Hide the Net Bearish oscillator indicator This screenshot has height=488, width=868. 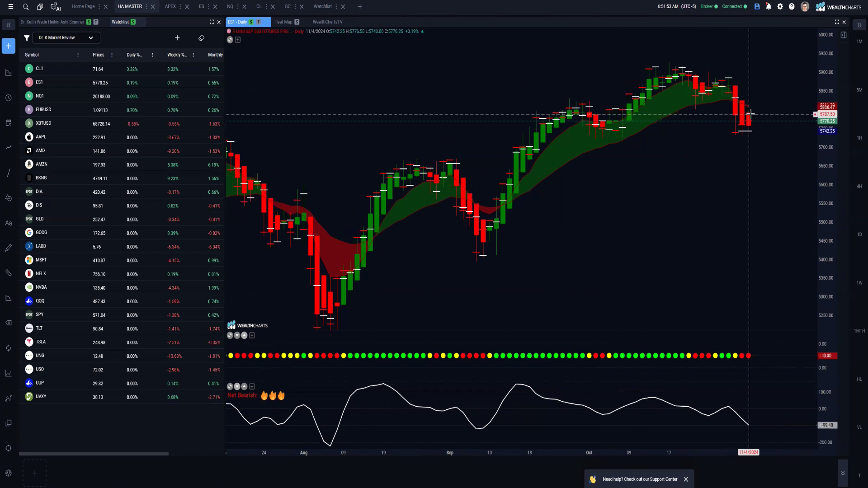click(230, 386)
